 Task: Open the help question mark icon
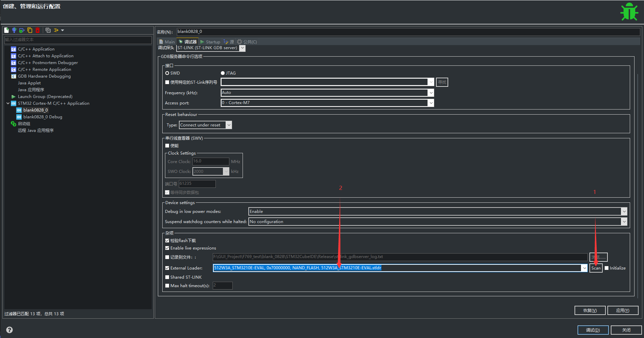[x=9, y=330]
